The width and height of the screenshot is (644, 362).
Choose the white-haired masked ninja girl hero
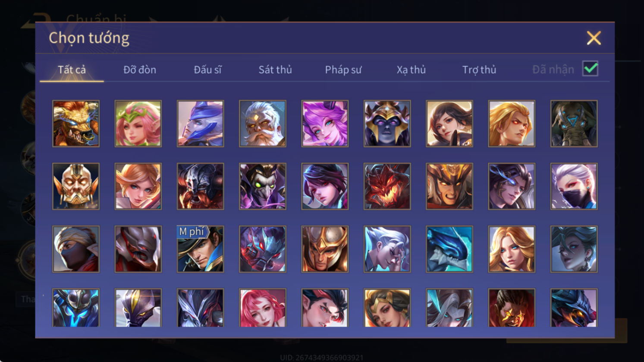574,186
